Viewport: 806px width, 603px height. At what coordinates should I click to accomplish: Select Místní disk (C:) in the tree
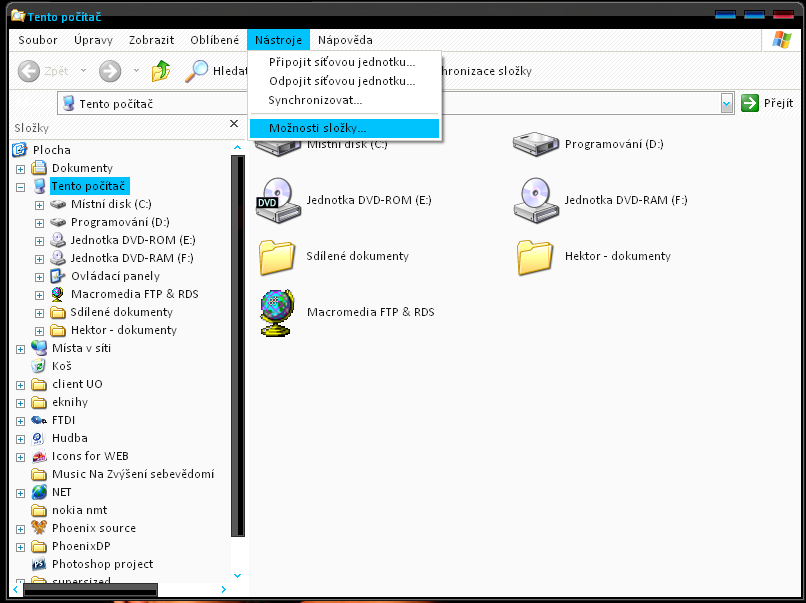click(x=111, y=204)
